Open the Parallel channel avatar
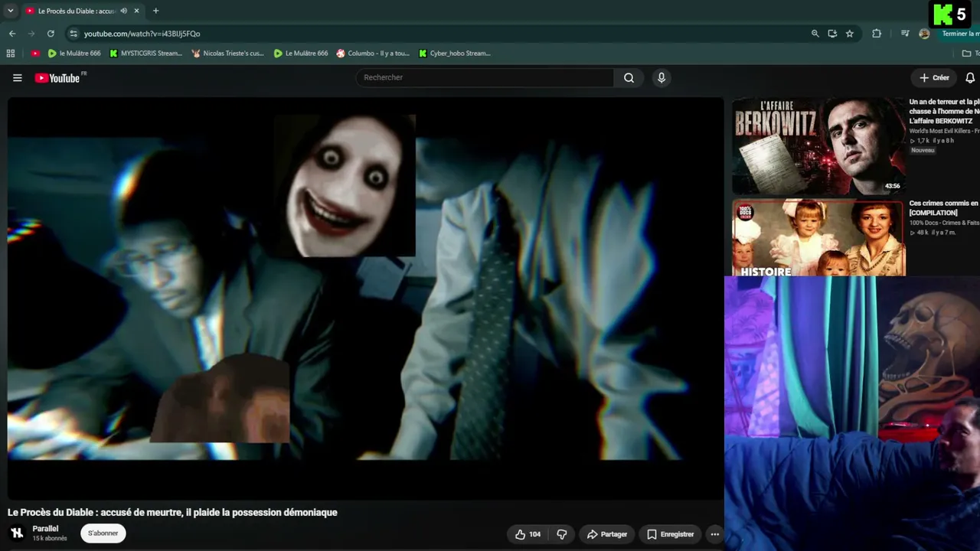Viewport: 980px width, 551px height. click(x=17, y=533)
